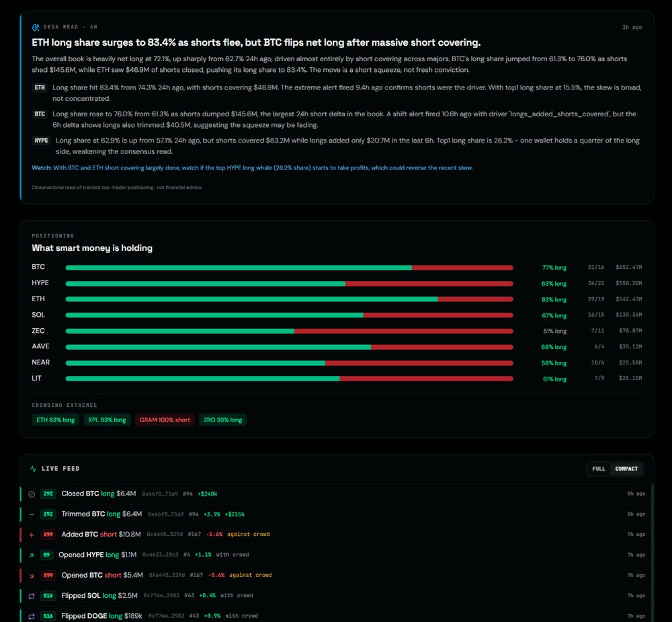Click the "77% long" value for BTC
This screenshot has height=622, width=672.
pos(554,268)
